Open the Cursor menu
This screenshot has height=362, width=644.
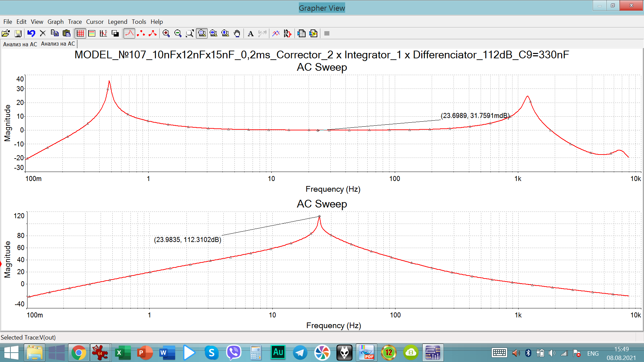(x=95, y=21)
